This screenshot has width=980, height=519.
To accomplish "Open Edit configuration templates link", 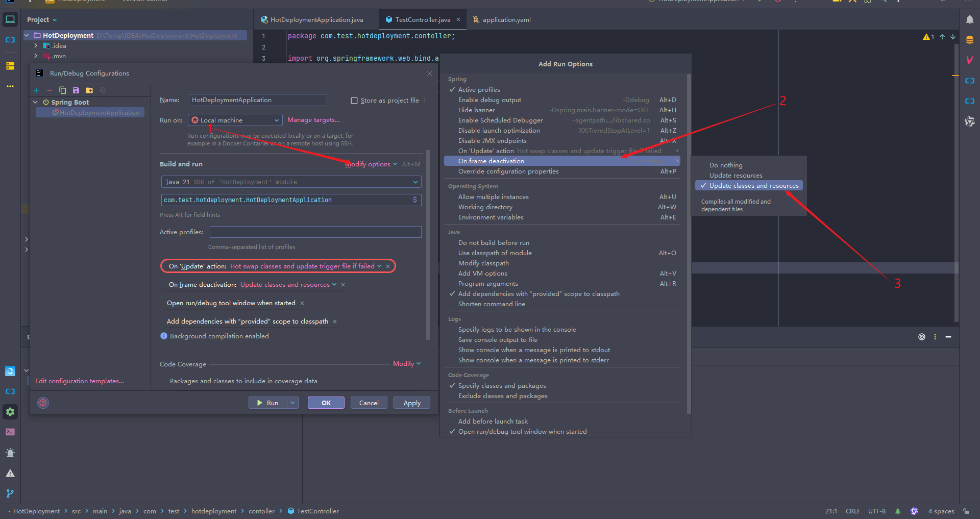I will 80,381.
